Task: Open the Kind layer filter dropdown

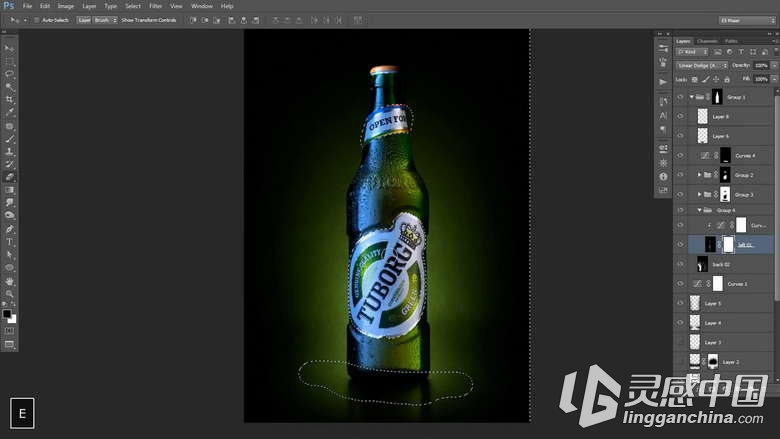Action: pos(692,52)
